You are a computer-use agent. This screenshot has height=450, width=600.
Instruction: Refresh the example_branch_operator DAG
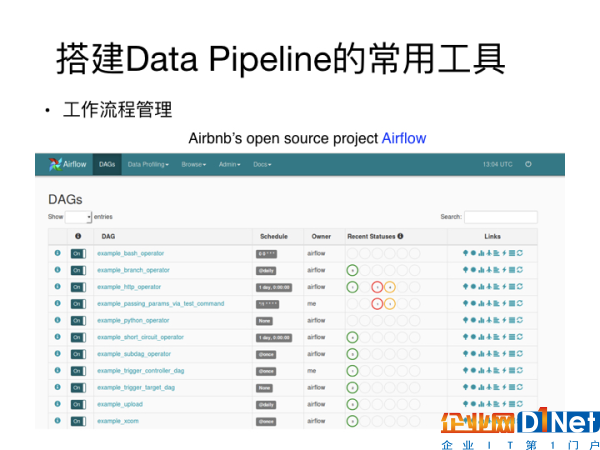[x=520, y=270]
